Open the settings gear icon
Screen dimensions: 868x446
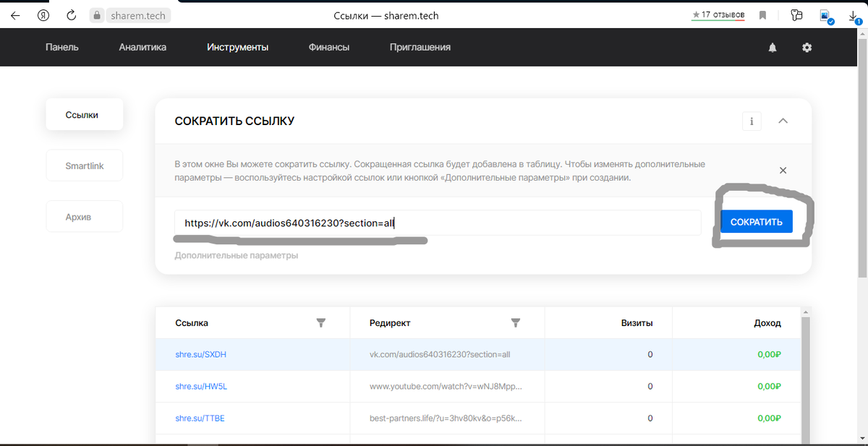807,48
